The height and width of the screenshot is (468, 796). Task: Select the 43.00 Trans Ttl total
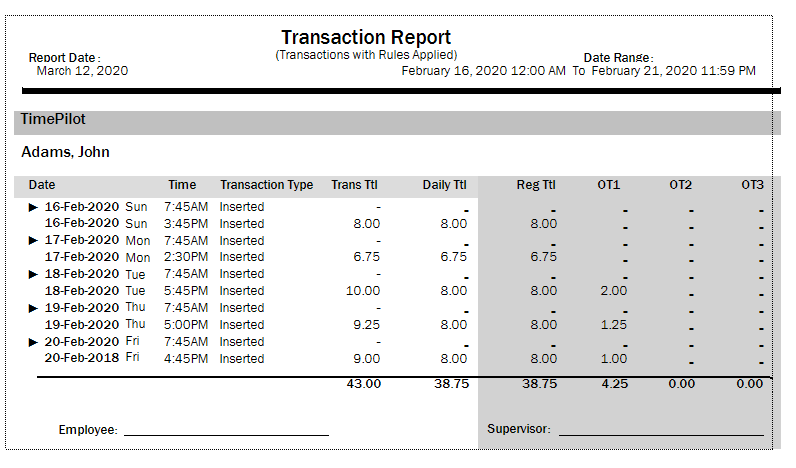tap(363, 384)
